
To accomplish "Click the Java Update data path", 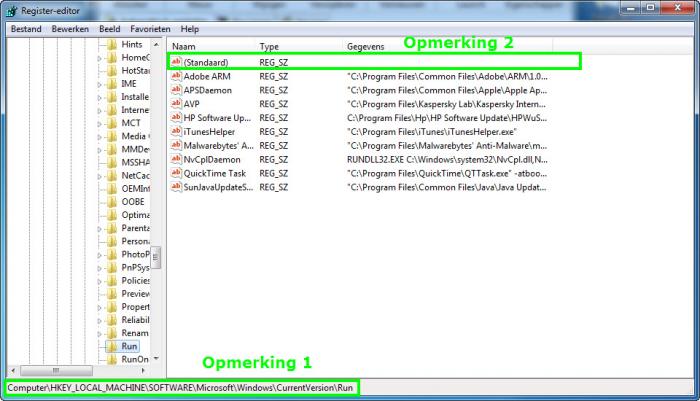I will [x=446, y=187].
